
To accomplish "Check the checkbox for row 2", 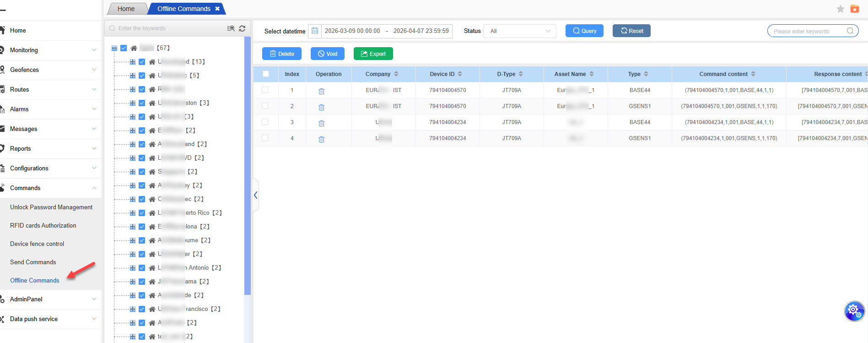I will click(x=265, y=106).
